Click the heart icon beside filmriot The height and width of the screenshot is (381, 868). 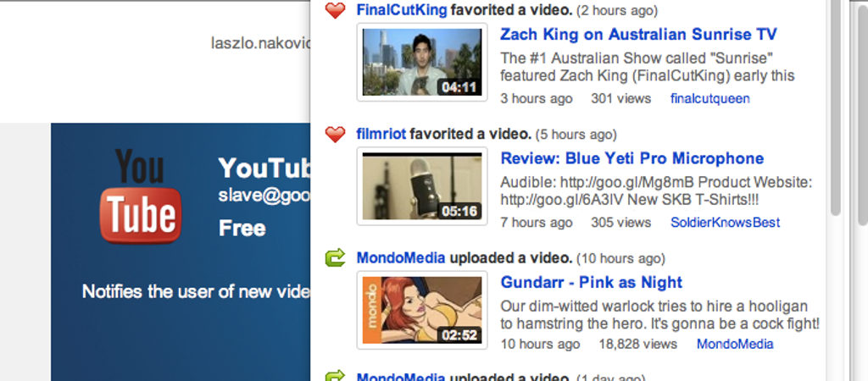click(x=335, y=134)
